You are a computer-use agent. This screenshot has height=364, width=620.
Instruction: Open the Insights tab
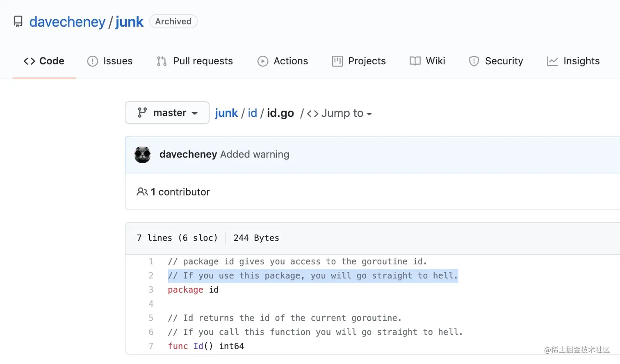coord(573,61)
